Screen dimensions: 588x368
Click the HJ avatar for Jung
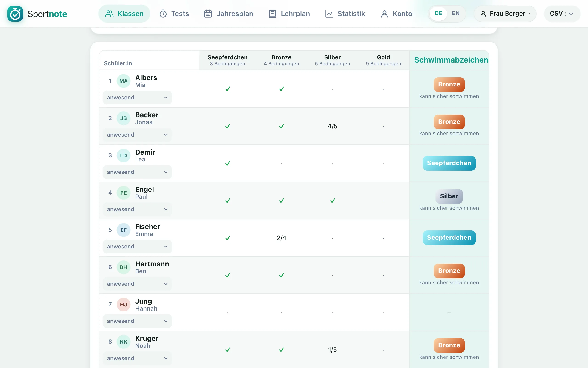click(x=123, y=305)
